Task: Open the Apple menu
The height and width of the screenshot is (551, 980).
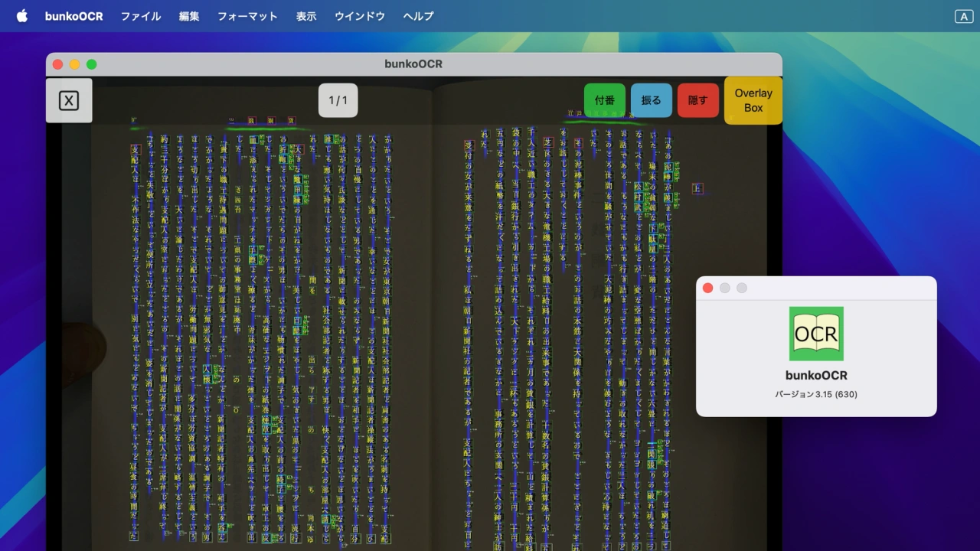Action: [x=21, y=16]
